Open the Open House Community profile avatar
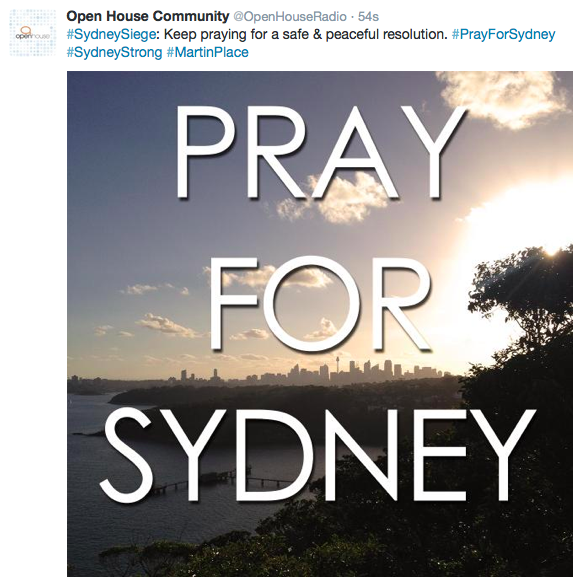 pyautogui.click(x=33, y=33)
